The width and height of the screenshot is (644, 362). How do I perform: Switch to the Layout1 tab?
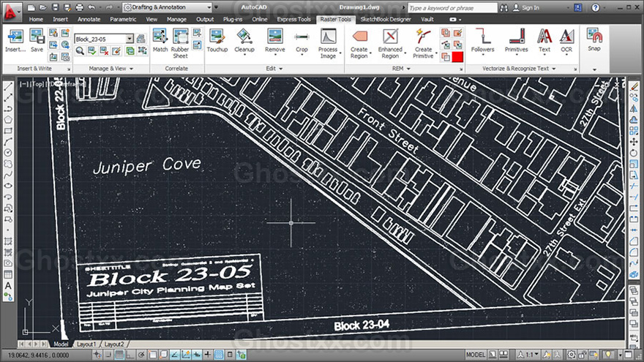point(86,344)
